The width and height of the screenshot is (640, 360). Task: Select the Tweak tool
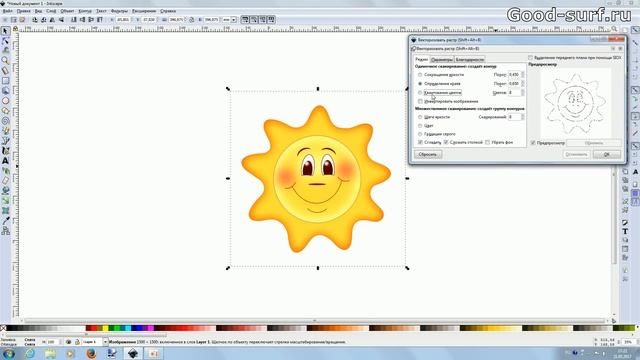[x=5, y=50]
